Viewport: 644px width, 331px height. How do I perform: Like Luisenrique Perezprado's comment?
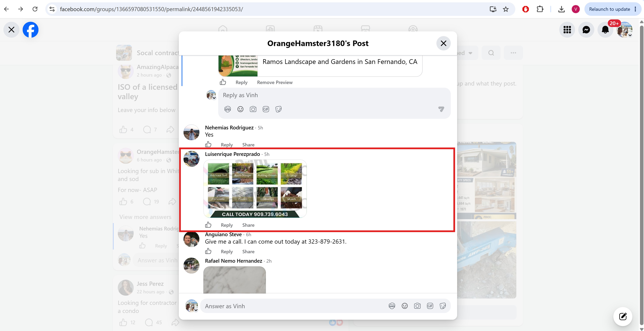(208, 225)
